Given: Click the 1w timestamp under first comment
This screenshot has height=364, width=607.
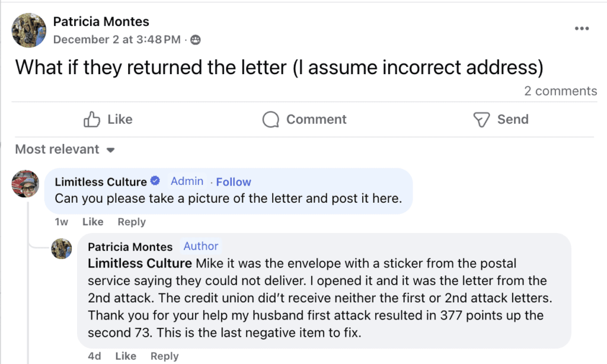Looking at the screenshot, I should click(x=61, y=222).
